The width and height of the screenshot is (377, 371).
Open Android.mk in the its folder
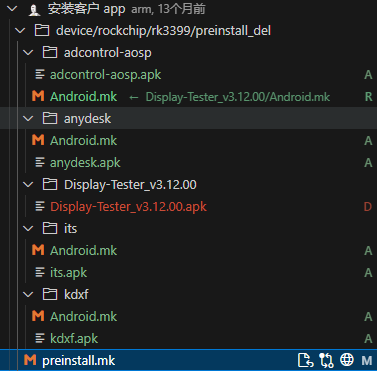[x=83, y=251]
